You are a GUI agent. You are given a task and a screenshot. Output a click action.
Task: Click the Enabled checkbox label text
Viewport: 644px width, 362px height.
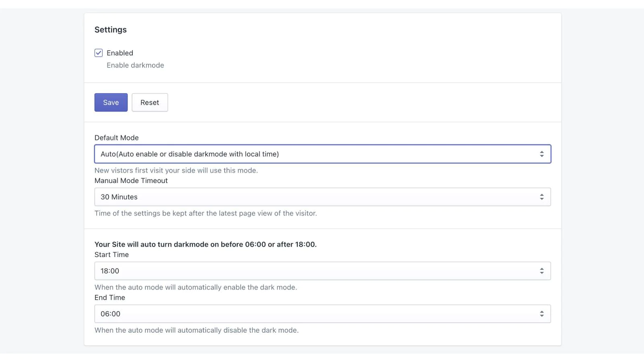(x=120, y=53)
